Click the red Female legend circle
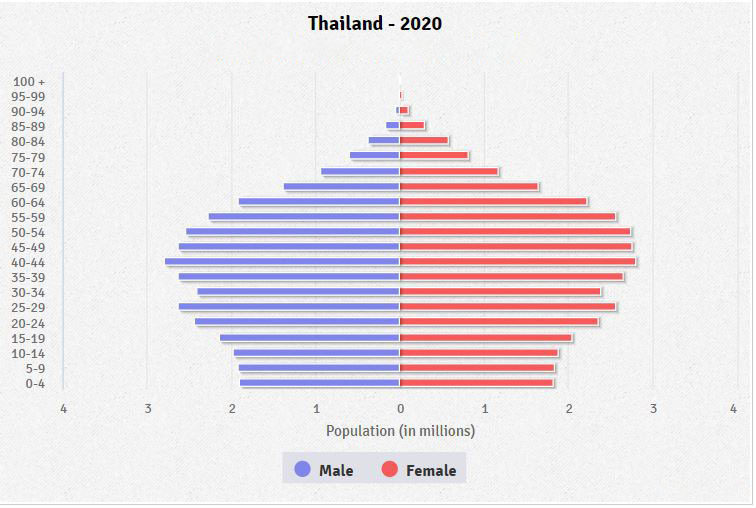Viewport: 756px width, 508px height. [x=389, y=469]
